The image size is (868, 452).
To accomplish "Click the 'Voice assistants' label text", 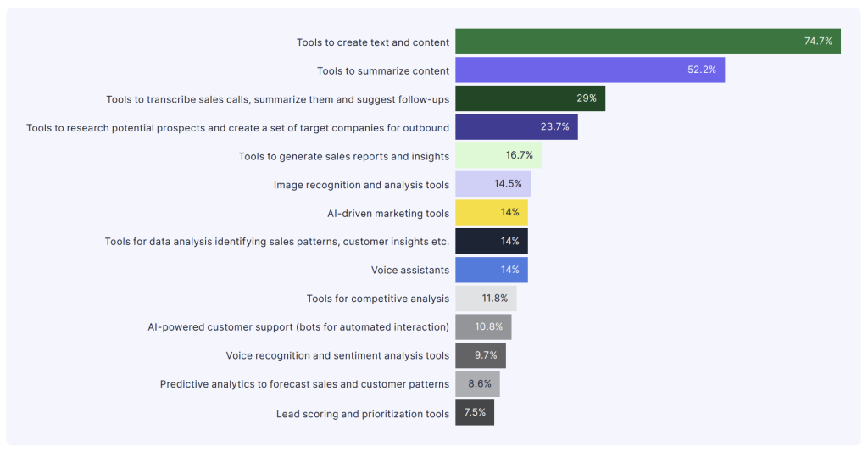I will [410, 270].
